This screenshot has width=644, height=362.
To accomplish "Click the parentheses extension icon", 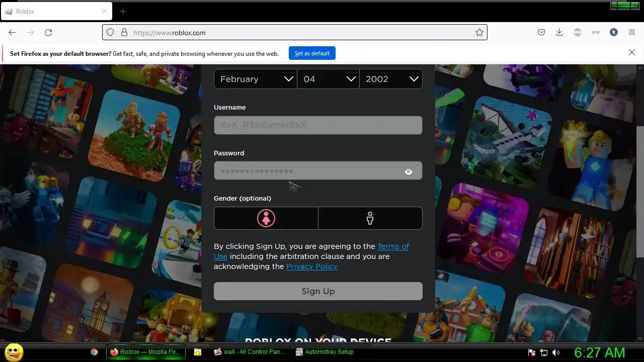I will click(x=596, y=32).
